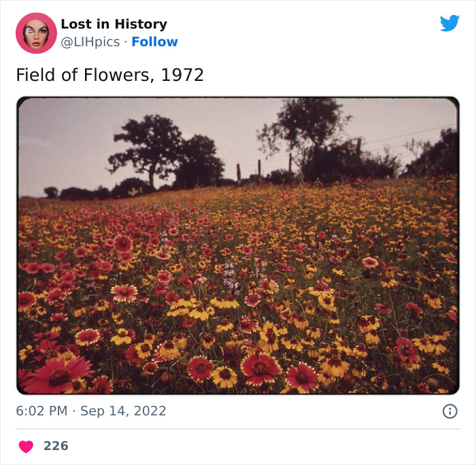
Task: Open the Lost in History display name
Action: [114, 24]
